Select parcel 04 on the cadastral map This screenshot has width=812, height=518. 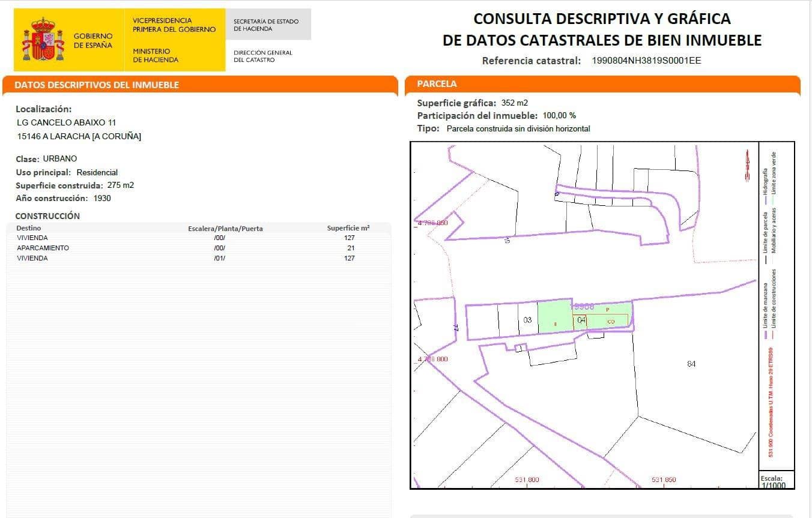[x=581, y=320]
